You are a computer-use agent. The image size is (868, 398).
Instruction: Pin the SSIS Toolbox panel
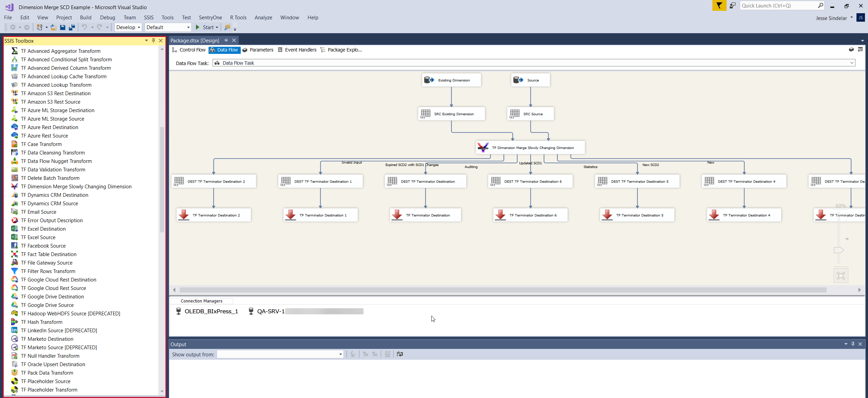[153, 40]
